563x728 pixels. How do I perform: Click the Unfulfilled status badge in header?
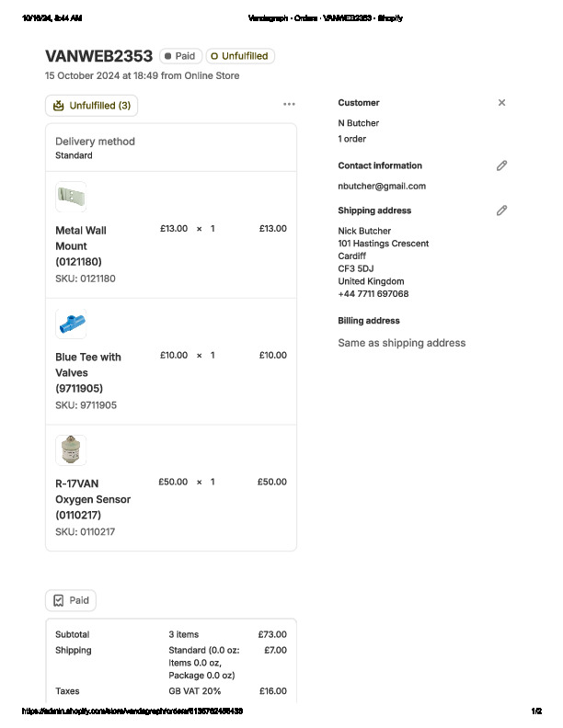[240, 56]
